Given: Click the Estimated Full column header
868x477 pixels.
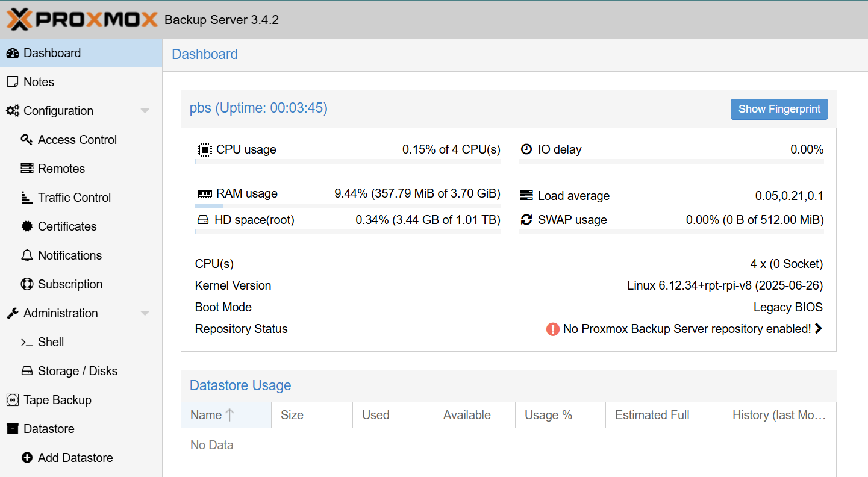Looking at the screenshot, I should 664,415.
